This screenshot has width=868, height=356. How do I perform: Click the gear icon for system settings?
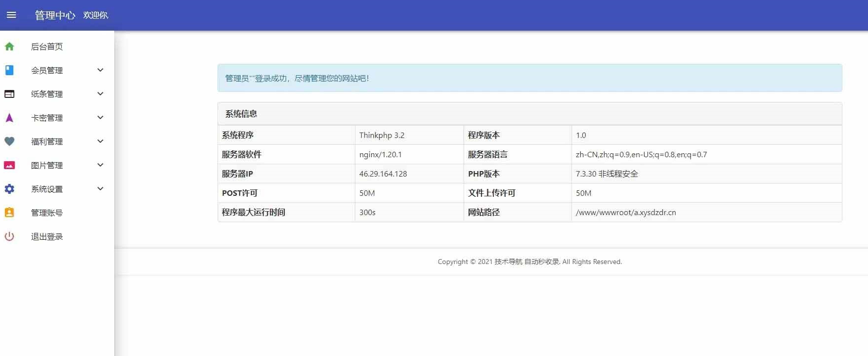[9, 189]
